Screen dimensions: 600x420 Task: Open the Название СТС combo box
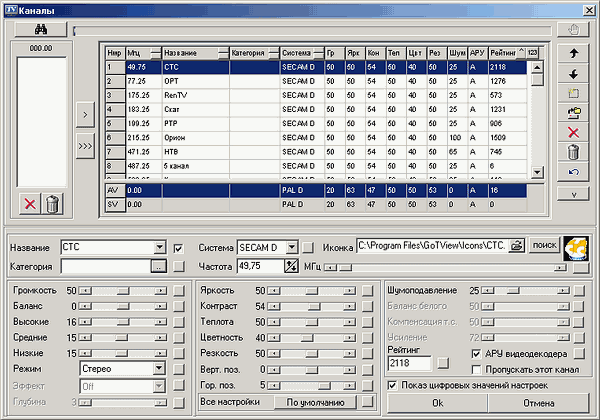pyautogui.click(x=159, y=247)
